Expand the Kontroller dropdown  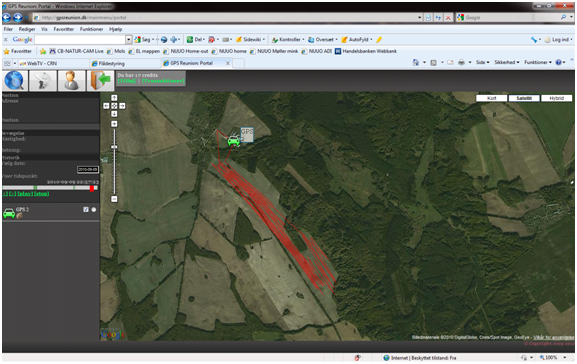303,39
